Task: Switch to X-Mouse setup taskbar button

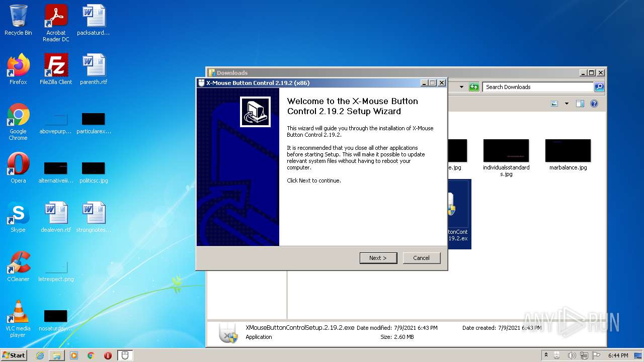Action: 125,355
